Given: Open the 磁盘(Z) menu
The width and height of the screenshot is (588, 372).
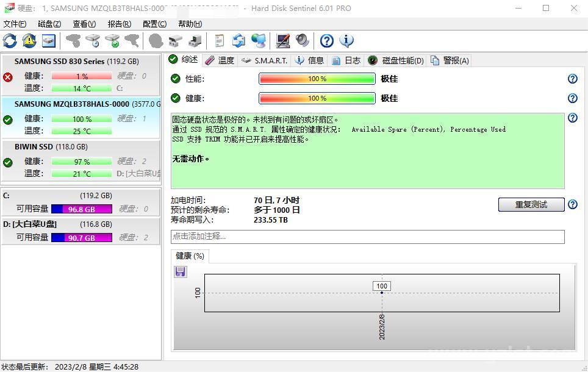Looking at the screenshot, I should [x=49, y=24].
